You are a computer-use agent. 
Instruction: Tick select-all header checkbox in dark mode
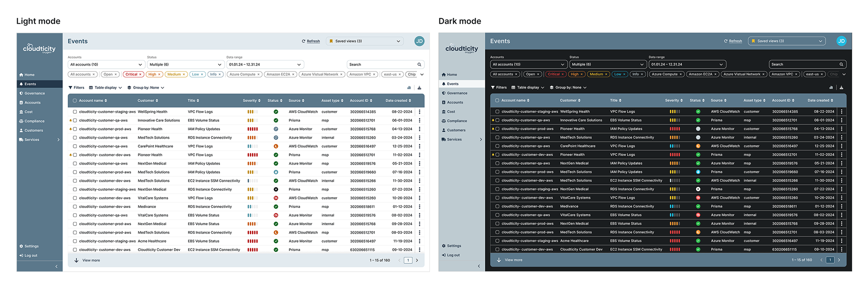(x=497, y=100)
